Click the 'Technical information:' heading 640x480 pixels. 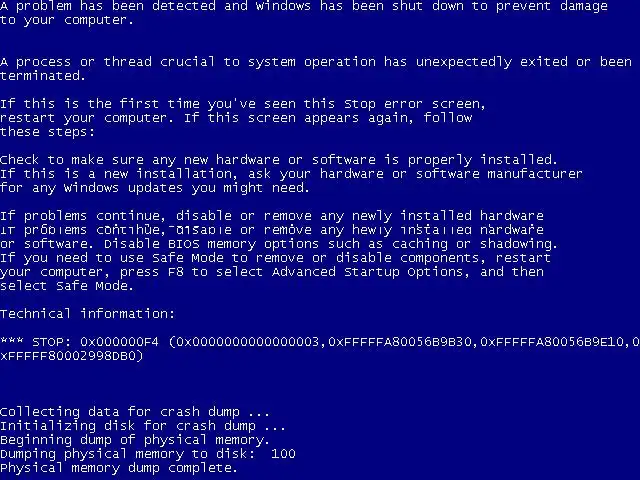87,313
